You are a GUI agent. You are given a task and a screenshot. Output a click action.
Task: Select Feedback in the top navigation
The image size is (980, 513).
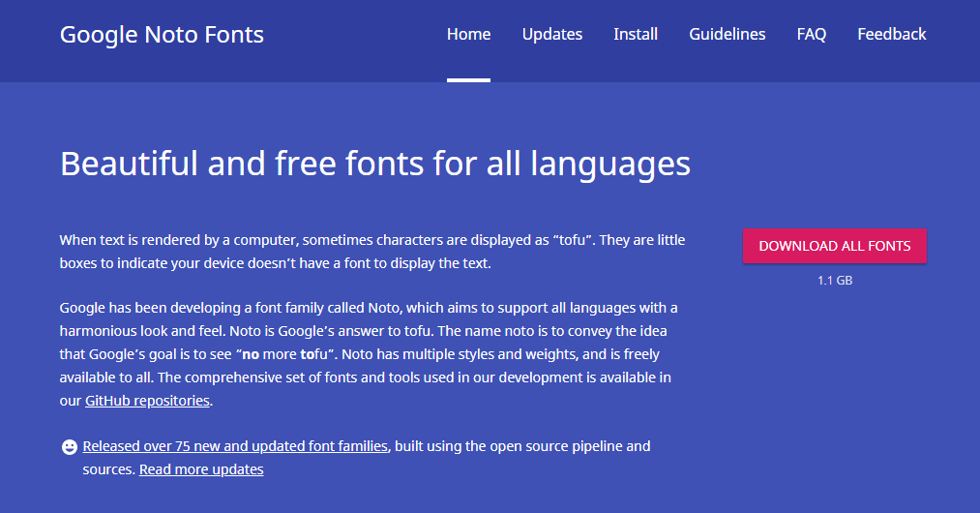pyautogui.click(x=892, y=35)
